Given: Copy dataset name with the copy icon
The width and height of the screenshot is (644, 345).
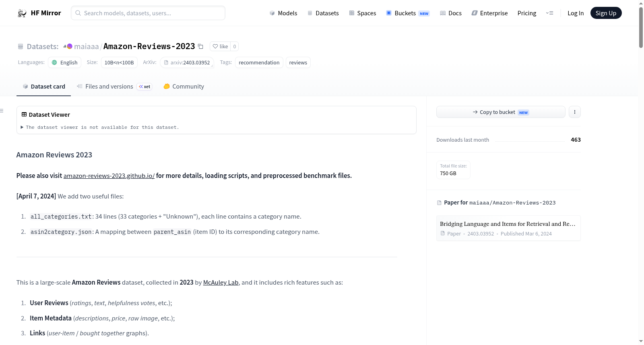Looking at the screenshot, I should click(200, 47).
